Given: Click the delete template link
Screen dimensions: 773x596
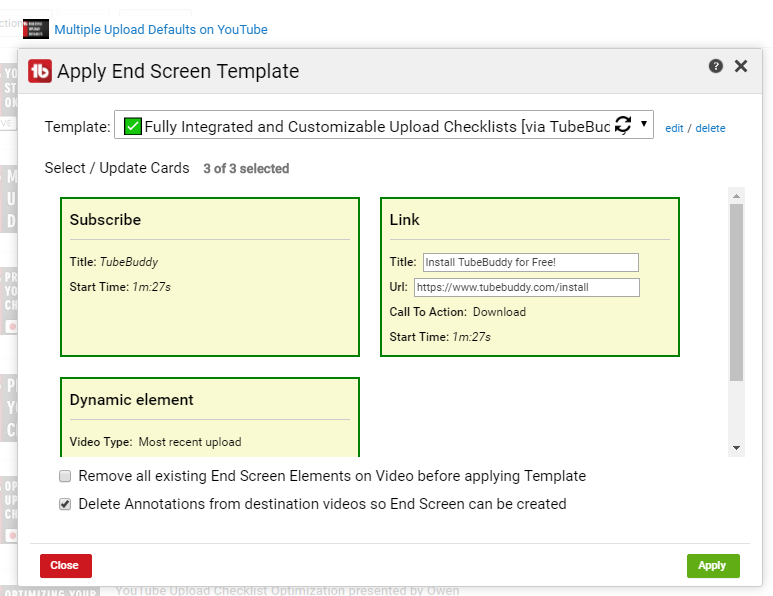Looking at the screenshot, I should [x=710, y=128].
